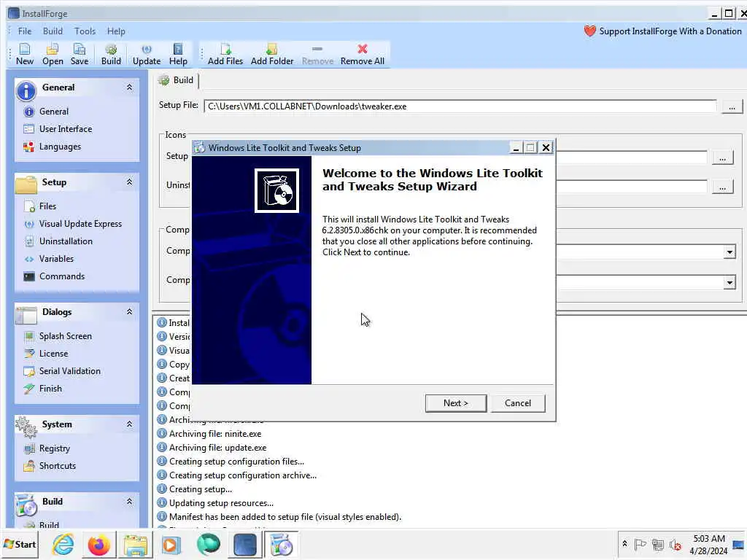747x560 pixels.
Task: Click the Update toolbar icon
Action: 146,54
